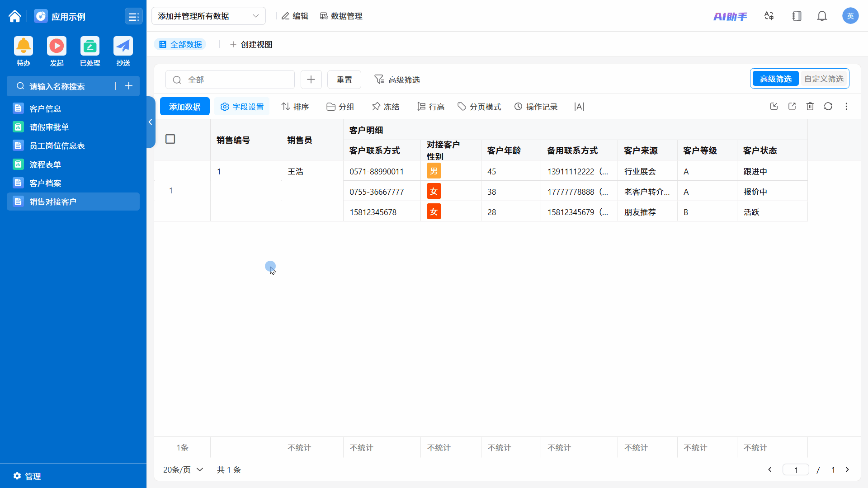This screenshot has height=488, width=868.
Task: Open the translate language icon
Action: click(x=769, y=16)
